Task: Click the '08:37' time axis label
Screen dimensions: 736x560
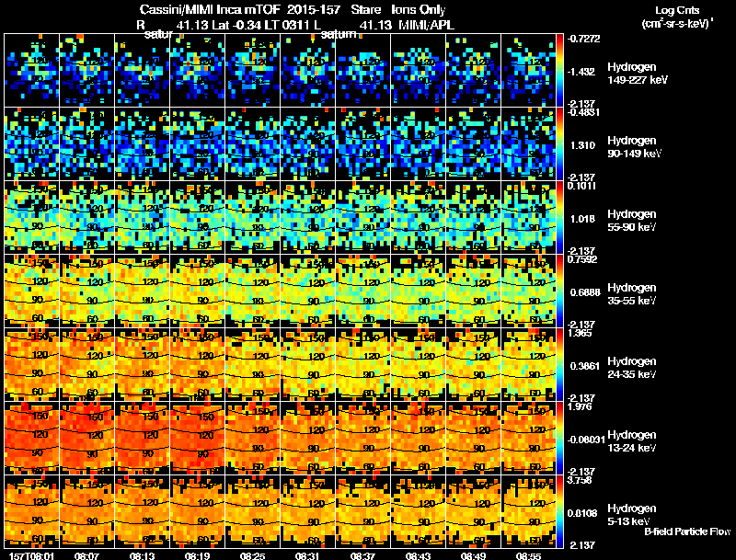Action: [x=362, y=555]
